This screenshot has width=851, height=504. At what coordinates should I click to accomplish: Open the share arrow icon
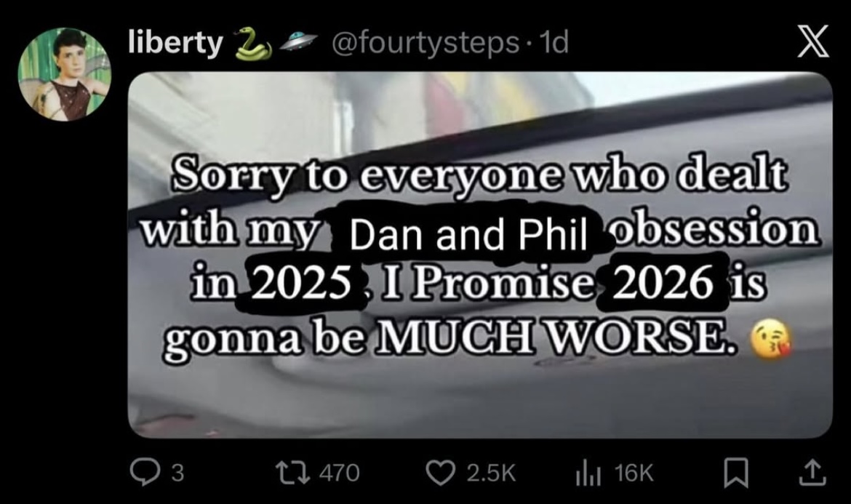812,472
